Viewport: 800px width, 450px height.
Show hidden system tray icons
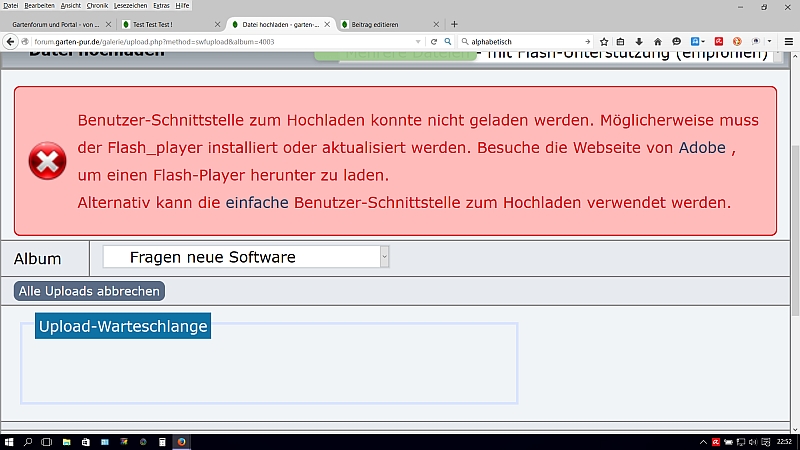[701, 441]
